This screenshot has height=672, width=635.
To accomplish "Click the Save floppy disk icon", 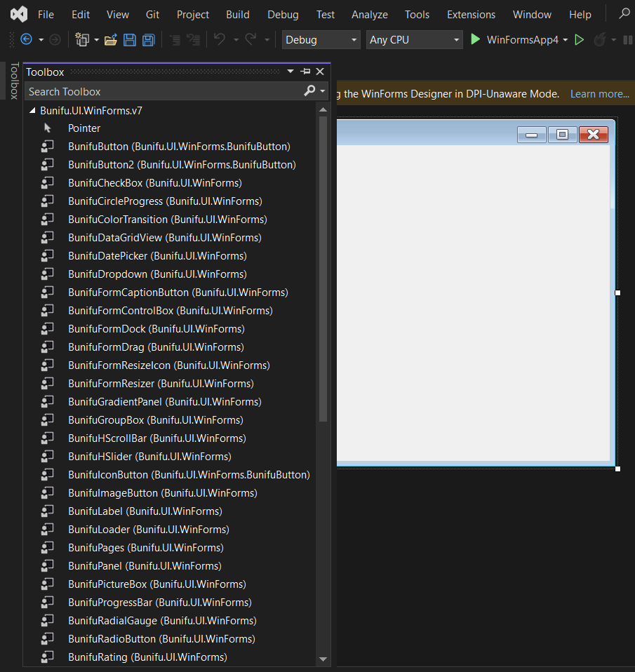I will 130,40.
